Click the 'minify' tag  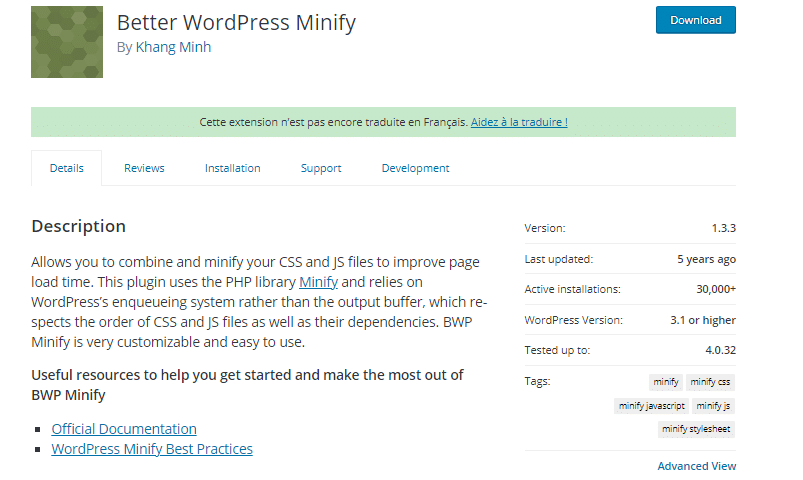tap(666, 382)
